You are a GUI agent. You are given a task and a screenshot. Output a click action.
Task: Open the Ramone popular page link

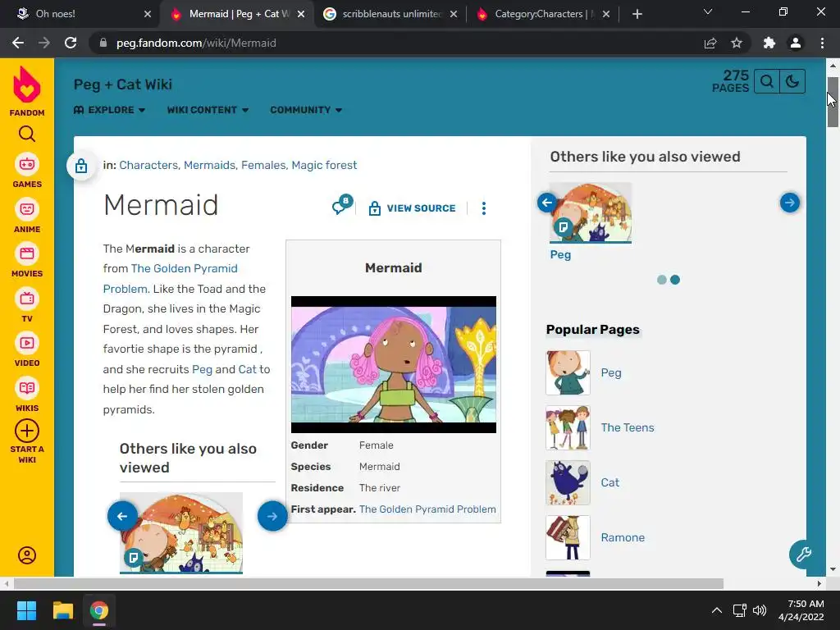(623, 537)
